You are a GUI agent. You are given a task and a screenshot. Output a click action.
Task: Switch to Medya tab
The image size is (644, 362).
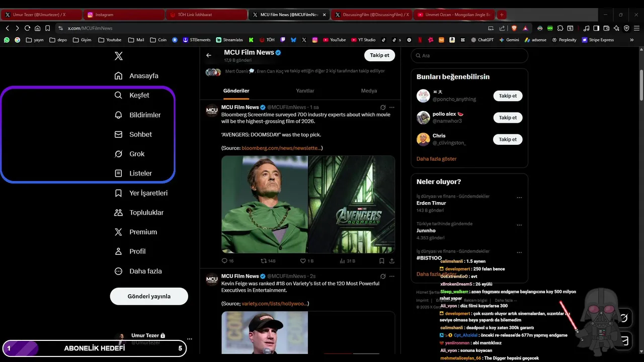369,90
